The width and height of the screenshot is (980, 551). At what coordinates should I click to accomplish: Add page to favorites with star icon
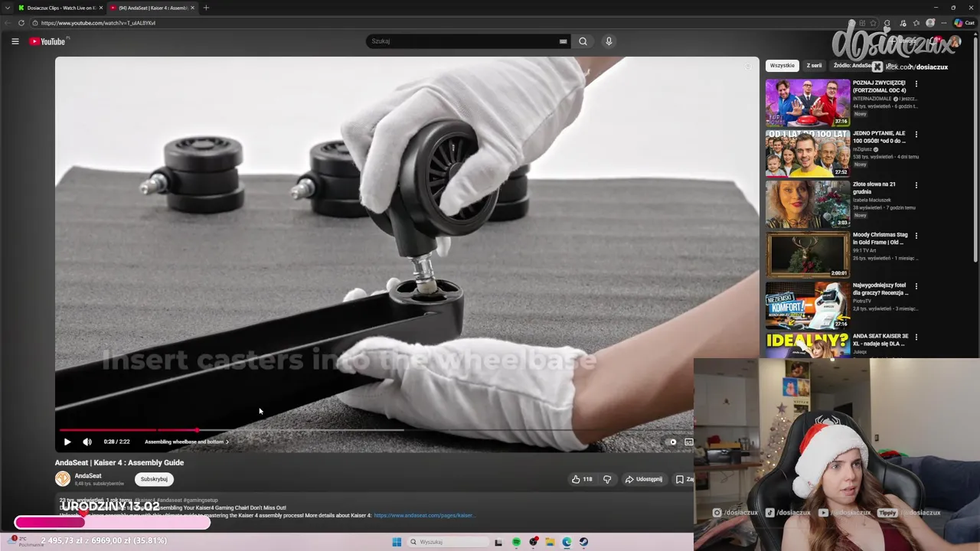(x=874, y=23)
